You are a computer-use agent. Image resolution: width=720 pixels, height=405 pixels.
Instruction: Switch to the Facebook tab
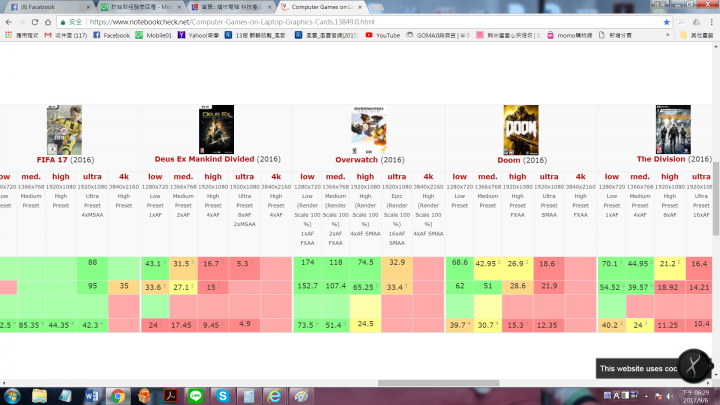point(48,7)
